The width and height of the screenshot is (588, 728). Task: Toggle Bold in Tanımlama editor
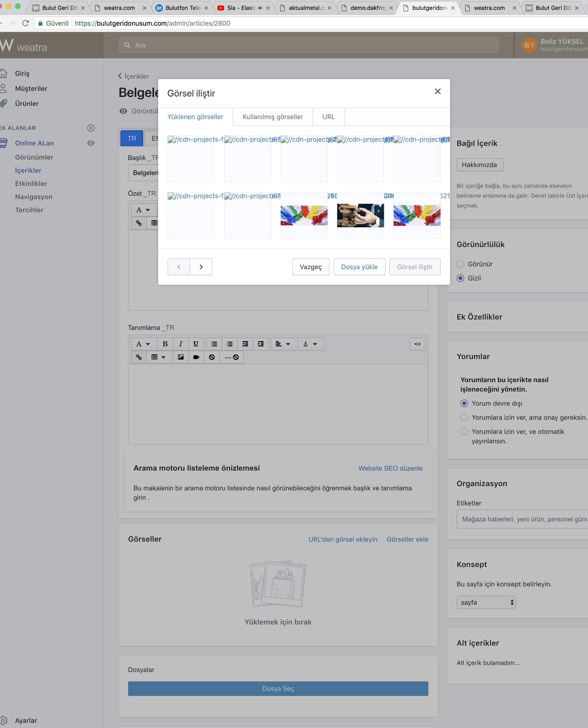(165, 344)
